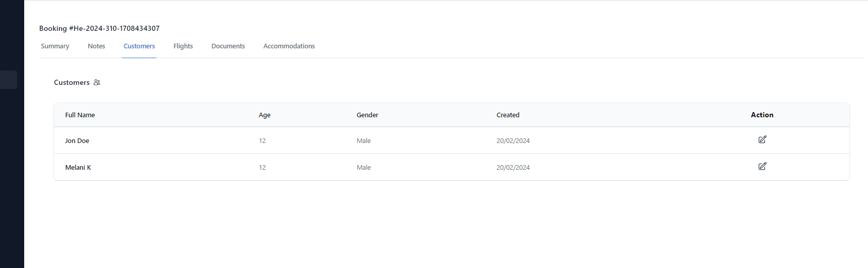Edit the Melani K customer record
The width and height of the screenshot is (868, 268).
[x=762, y=166]
